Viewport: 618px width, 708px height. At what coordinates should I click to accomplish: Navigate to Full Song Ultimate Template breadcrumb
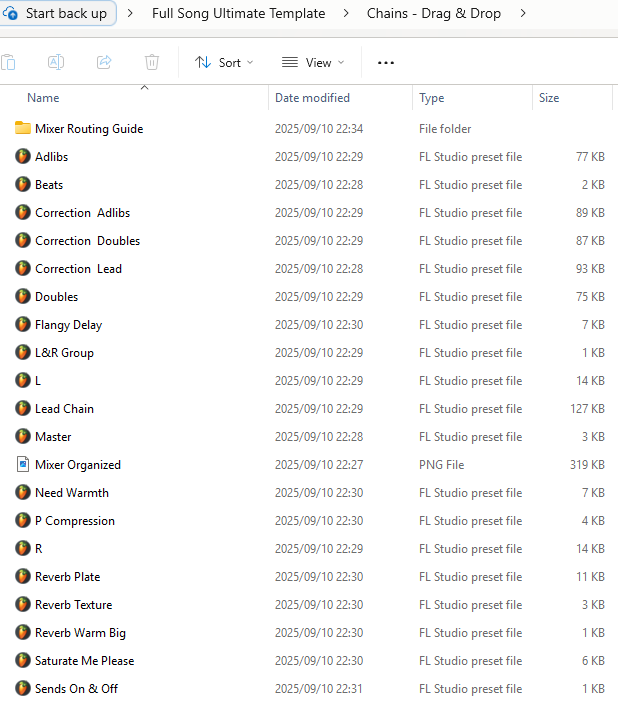coord(238,14)
